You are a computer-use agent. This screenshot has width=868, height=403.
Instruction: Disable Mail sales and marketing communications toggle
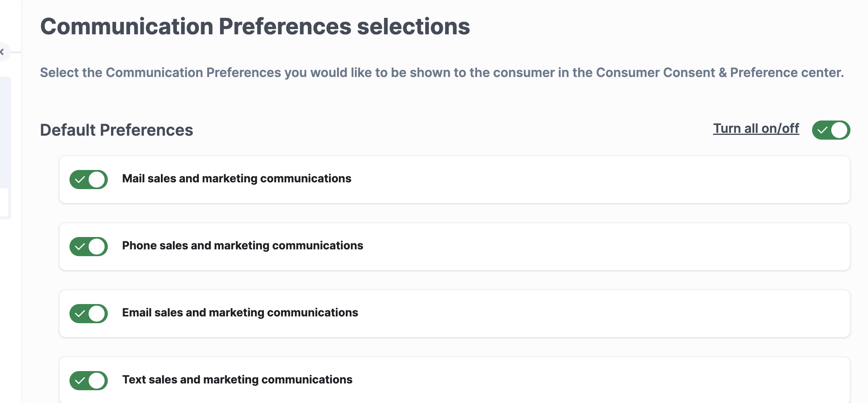(89, 180)
